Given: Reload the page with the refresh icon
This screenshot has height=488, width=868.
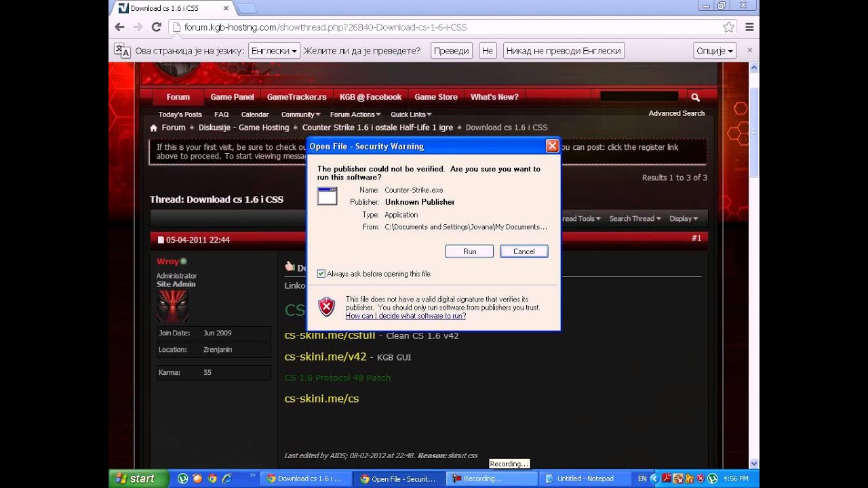Looking at the screenshot, I should (156, 27).
